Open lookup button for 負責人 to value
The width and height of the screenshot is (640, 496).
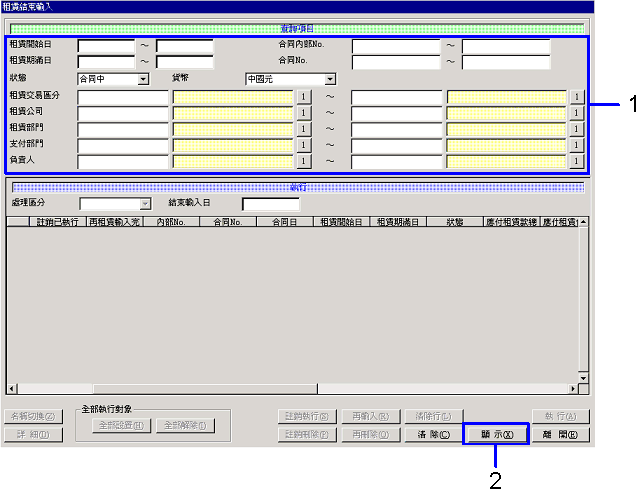coord(577,161)
